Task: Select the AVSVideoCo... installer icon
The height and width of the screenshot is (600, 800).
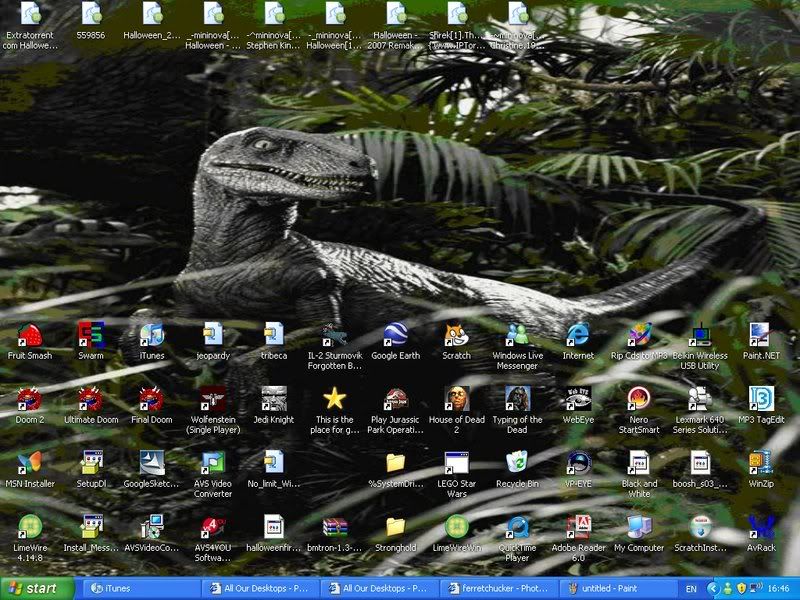Action: point(152,527)
